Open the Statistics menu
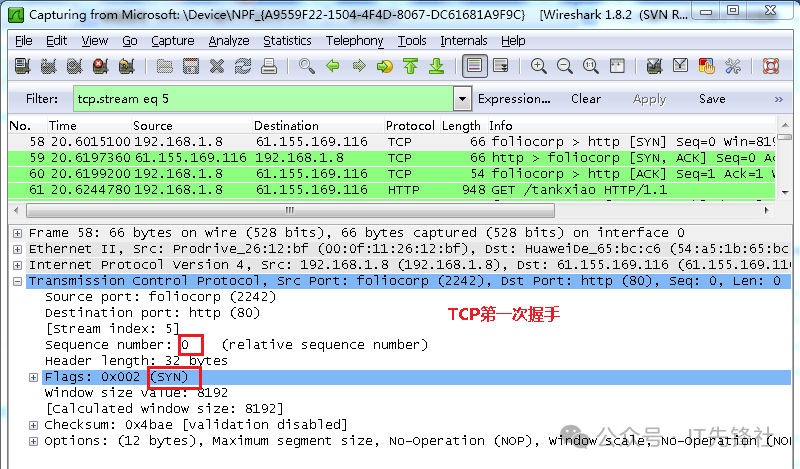 tap(287, 41)
